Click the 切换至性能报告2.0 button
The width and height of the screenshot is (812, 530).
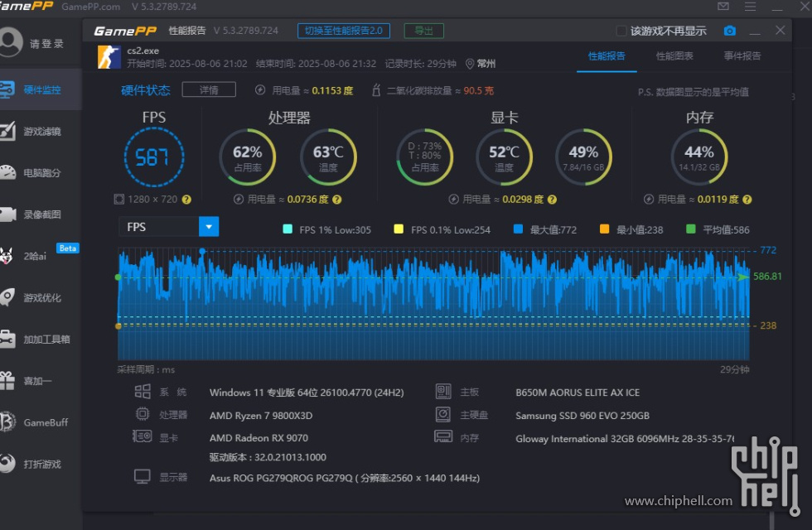coord(344,31)
